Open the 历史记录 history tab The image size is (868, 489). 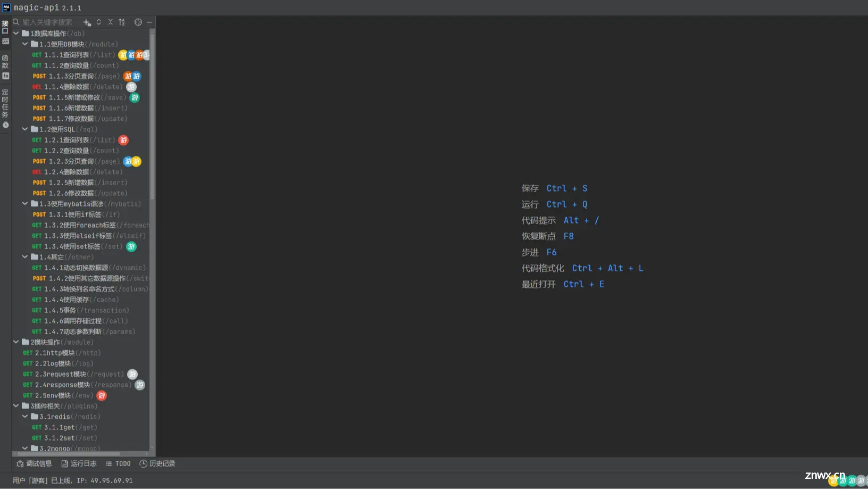coord(157,464)
